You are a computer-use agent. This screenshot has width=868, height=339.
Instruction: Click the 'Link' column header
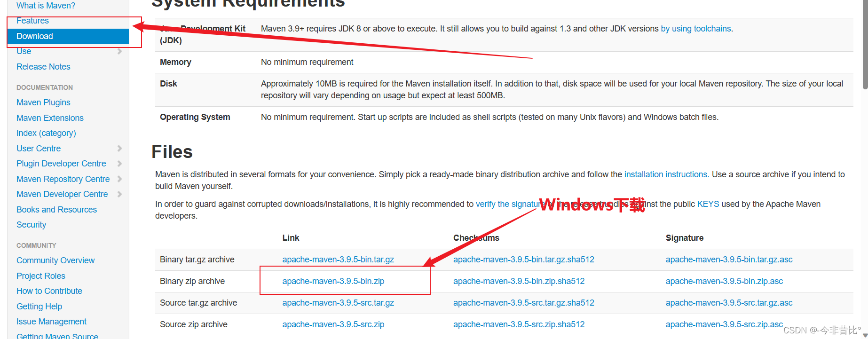click(x=291, y=238)
